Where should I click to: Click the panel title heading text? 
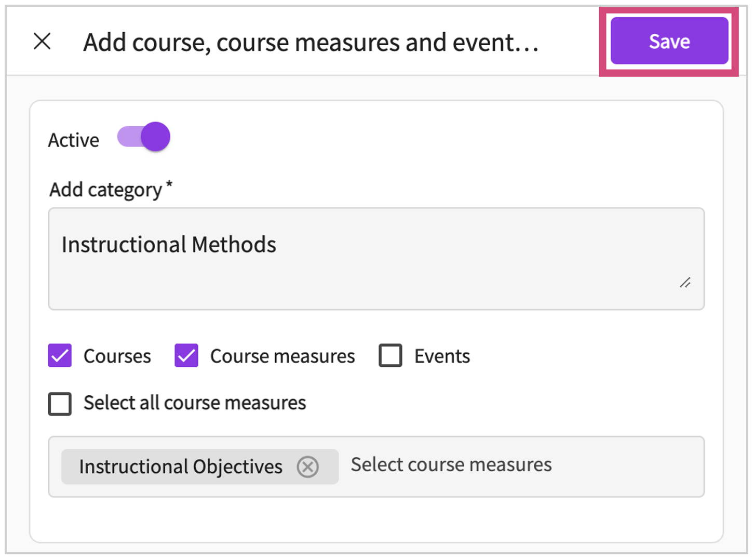click(311, 43)
